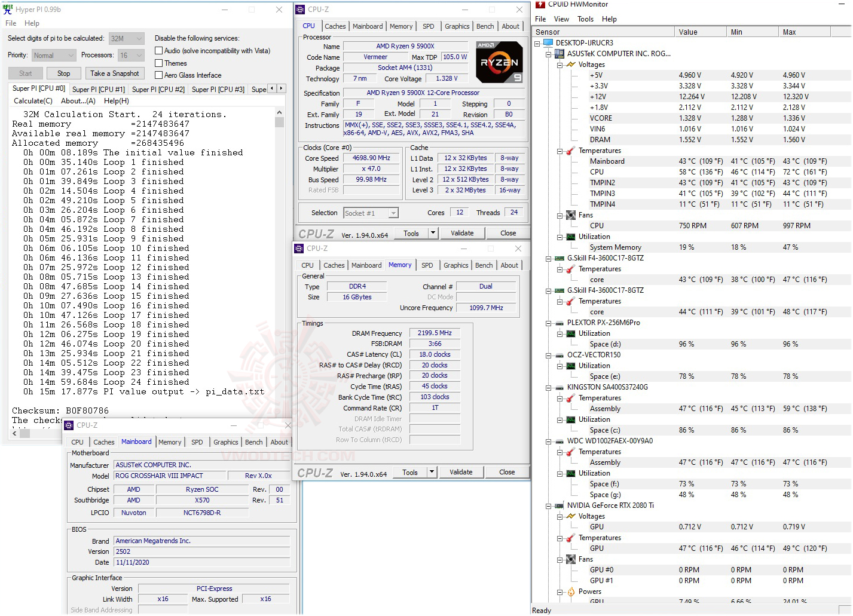Click the ASUSTeK motherboard icon in HWMonitor
The image size is (853, 616).
560,54
